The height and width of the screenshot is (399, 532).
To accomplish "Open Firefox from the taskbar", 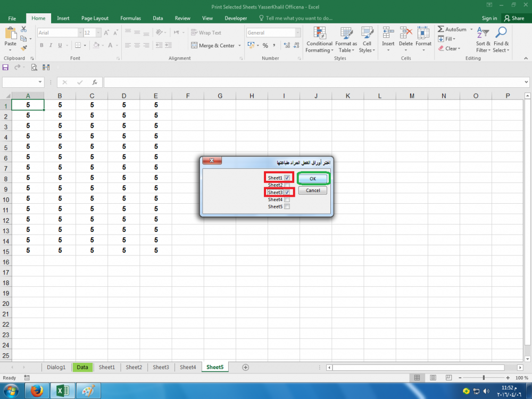I will click(37, 391).
